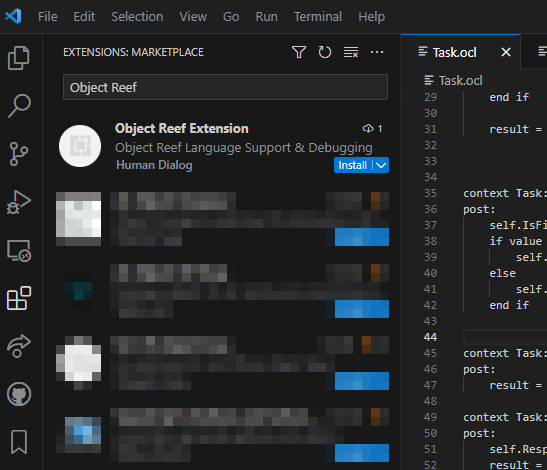Click the EXTENSIONS: MARKETPLACE header

tap(133, 52)
